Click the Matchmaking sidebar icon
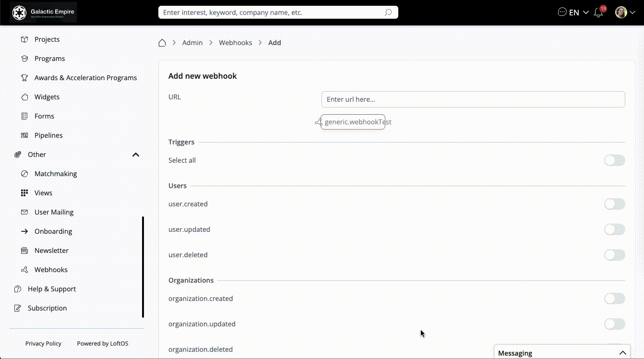The height and width of the screenshot is (359, 644). point(24,174)
